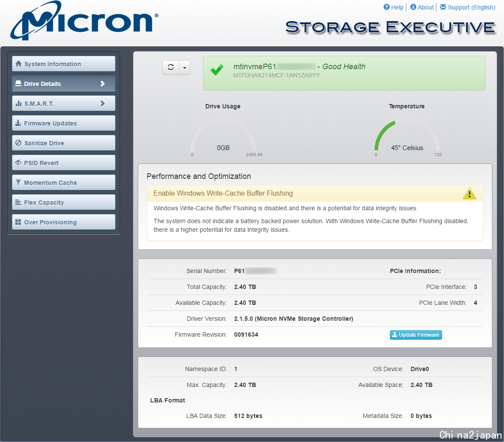Select PSID Revert in sidebar
The width and height of the screenshot is (504, 442).
[x=64, y=163]
